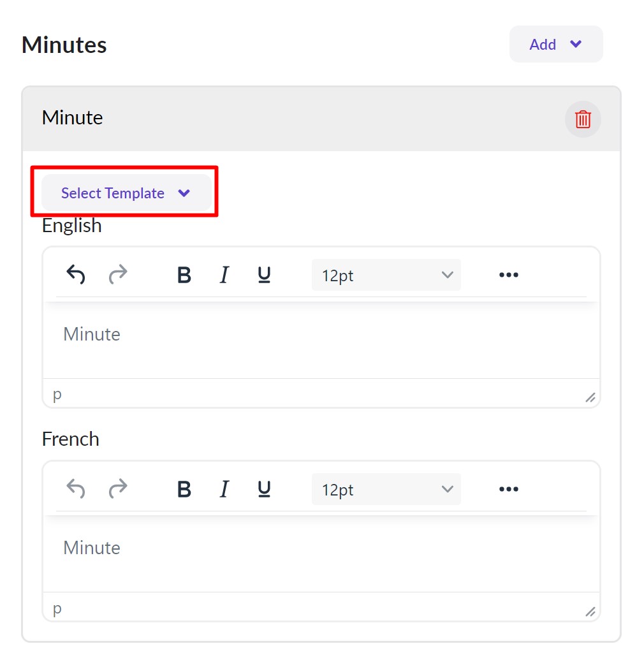Toggle underline in the English editor
644x660 pixels.
[x=264, y=275]
